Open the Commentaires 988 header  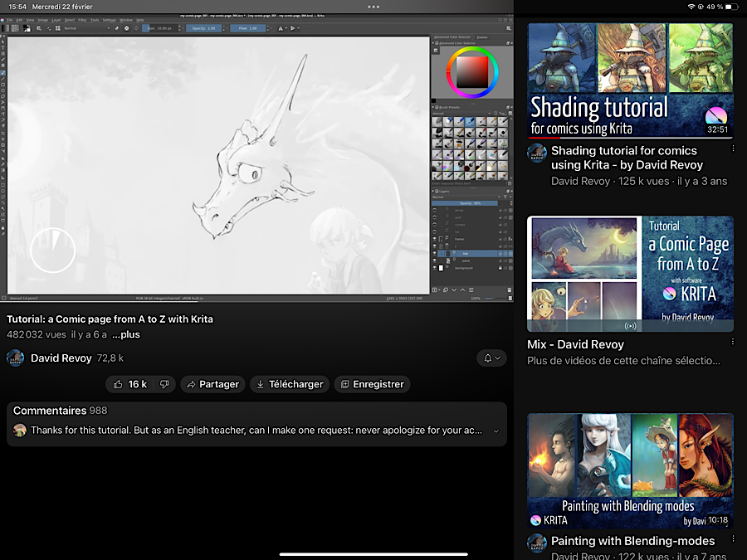pyautogui.click(x=60, y=411)
